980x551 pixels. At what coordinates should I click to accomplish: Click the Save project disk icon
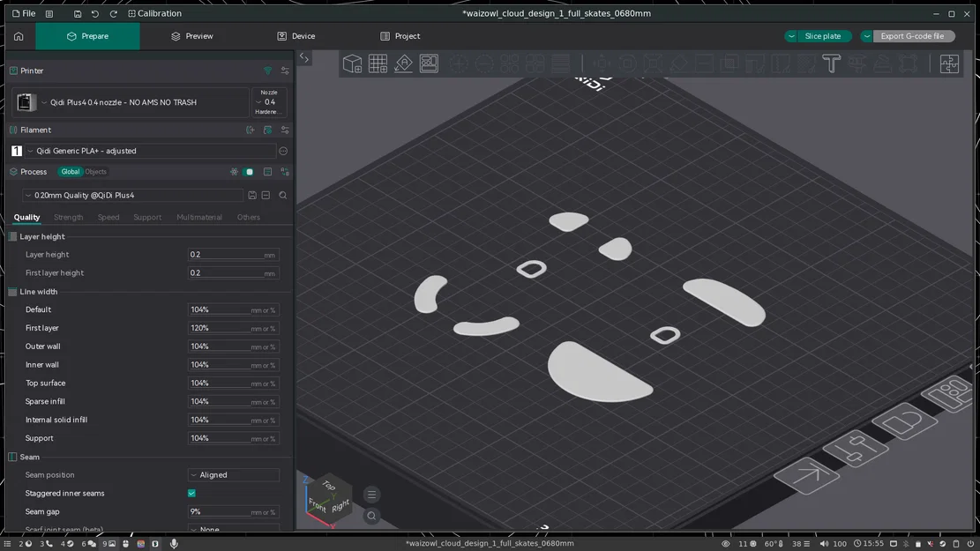[x=78, y=14]
